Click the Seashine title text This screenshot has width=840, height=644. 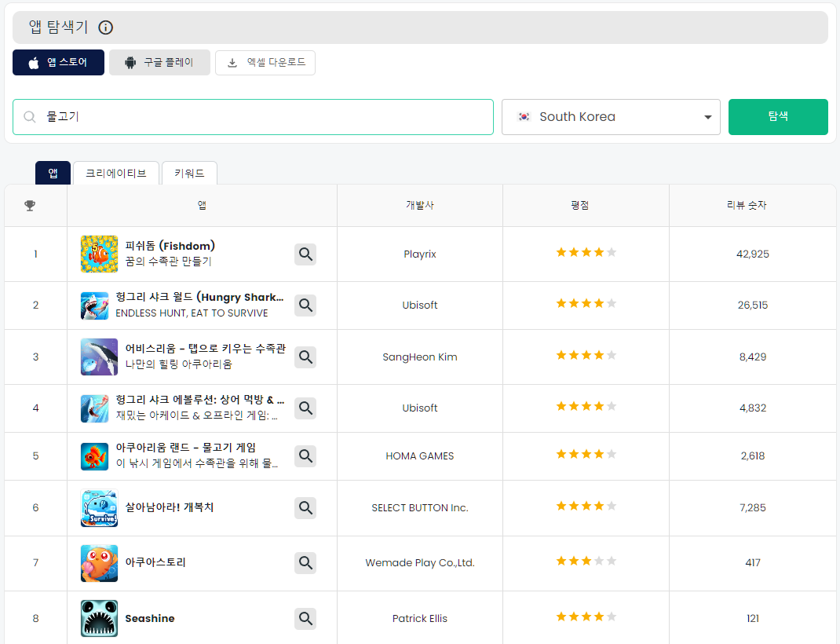pos(150,618)
